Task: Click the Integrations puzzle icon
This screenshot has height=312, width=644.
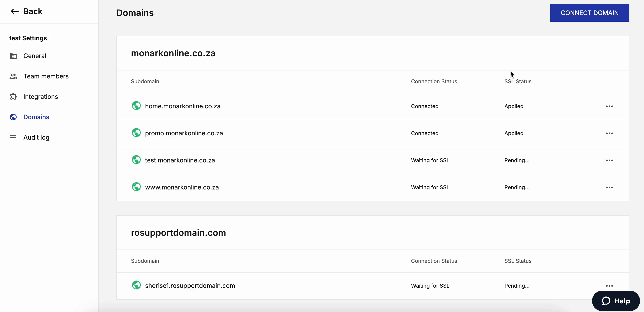Action: pyautogui.click(x=13, y=96)
